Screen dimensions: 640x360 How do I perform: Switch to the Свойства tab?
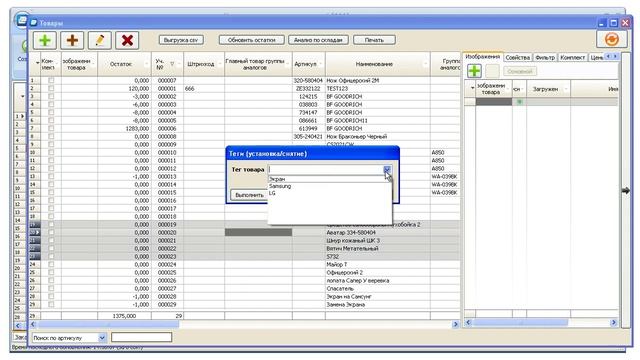click(517, 58)
